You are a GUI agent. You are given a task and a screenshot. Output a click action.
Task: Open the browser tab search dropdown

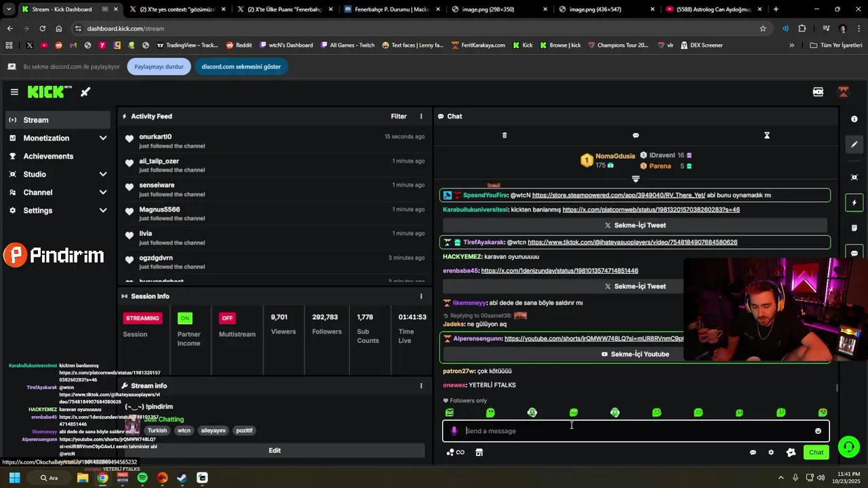9,9
